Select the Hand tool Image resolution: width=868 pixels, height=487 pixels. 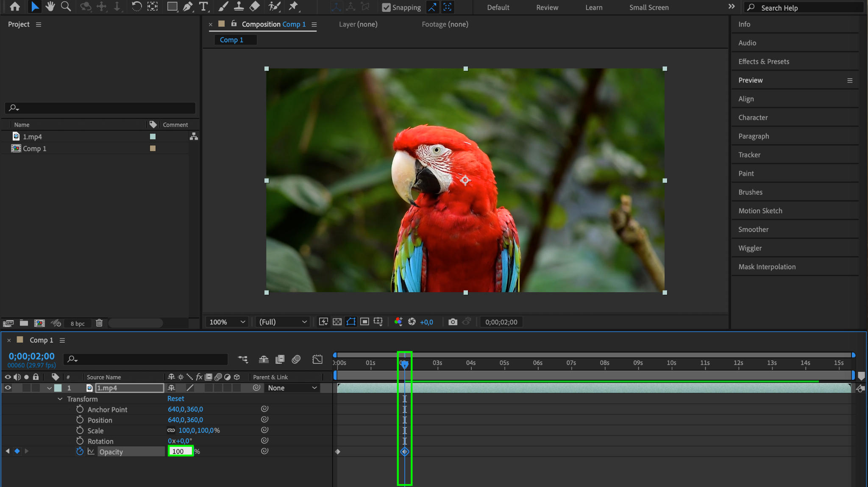point(50,6)
